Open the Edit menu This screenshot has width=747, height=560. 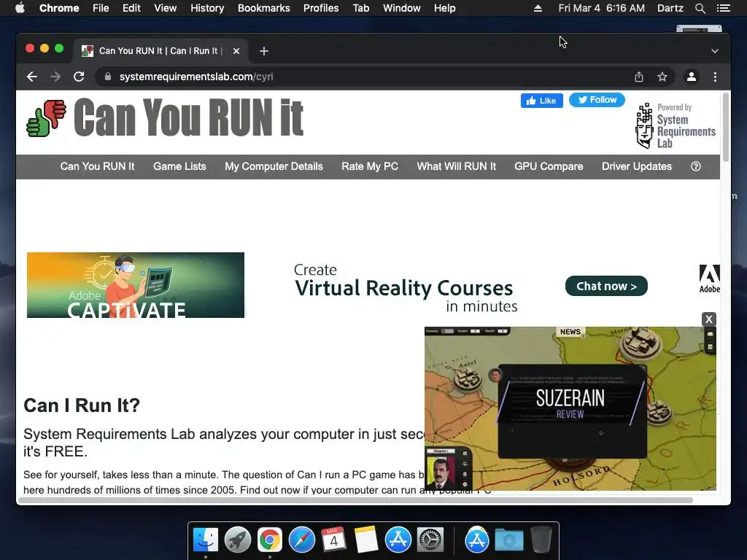coord(131,8)
